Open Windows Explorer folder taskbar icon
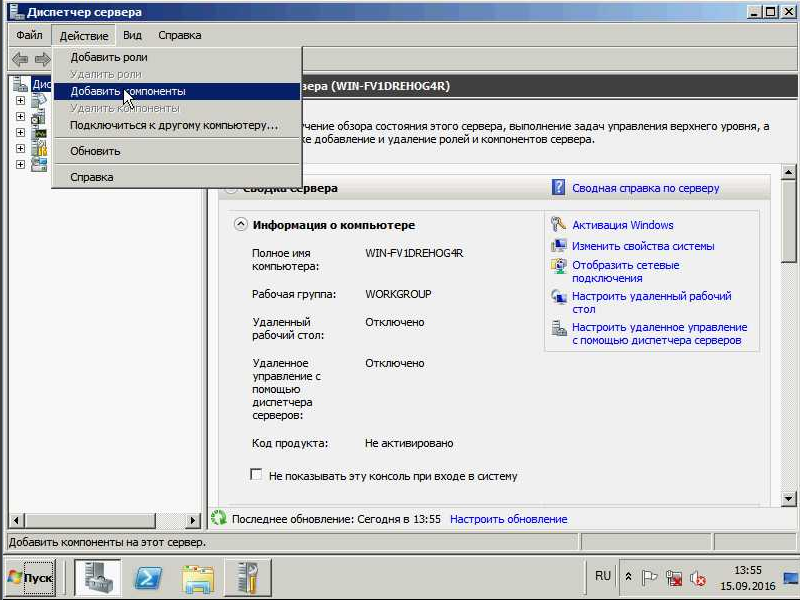Image resolution: width=800 pixels, height=600 pixels. coord(198,578)
